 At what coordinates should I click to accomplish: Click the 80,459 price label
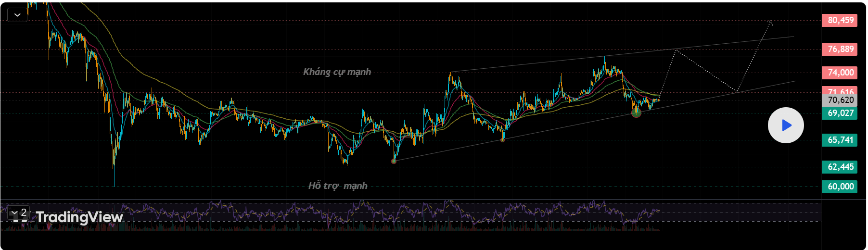pos(840,20)
